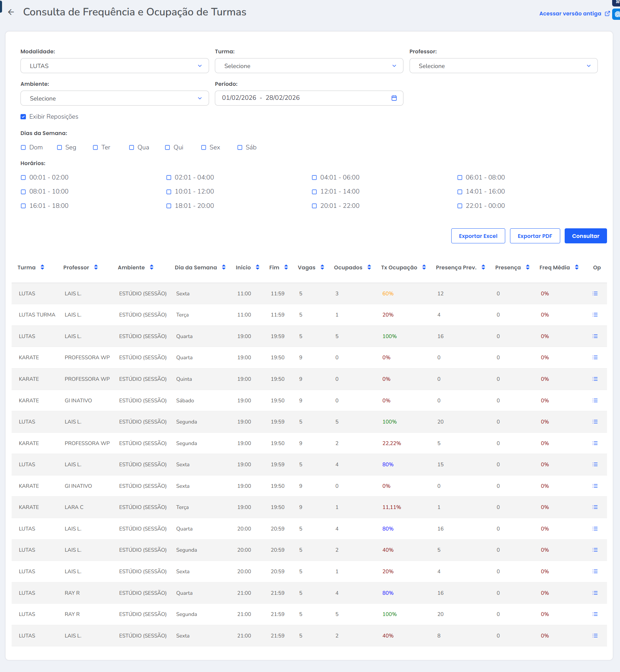Enable the Seg weekday checkbox
Screen dimensions: 620x672
point(59,148)
